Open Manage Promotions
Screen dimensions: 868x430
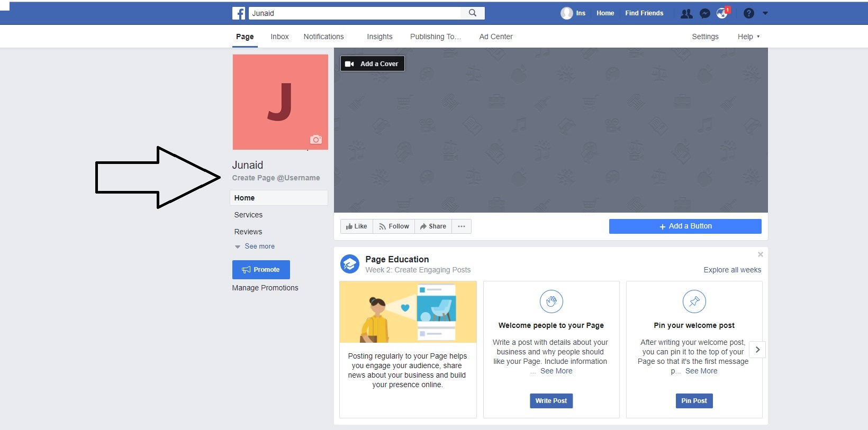point(265,288)
